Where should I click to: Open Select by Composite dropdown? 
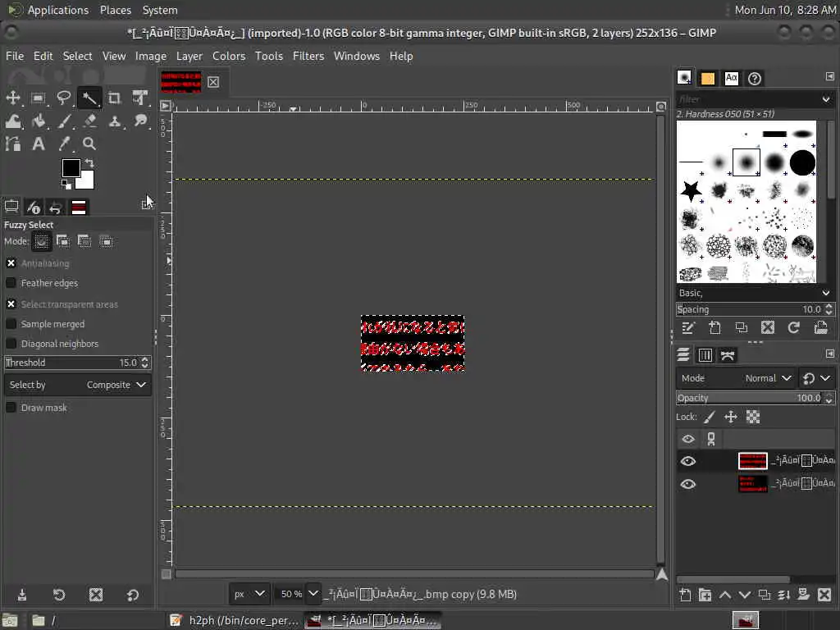tap(78, 385)
